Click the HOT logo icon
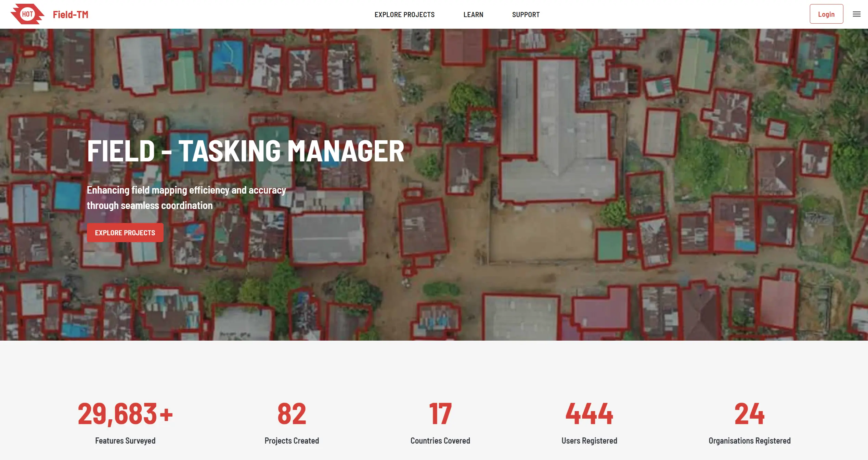Image resolution: width=868 pixels, height=460 pixels. 27,14
